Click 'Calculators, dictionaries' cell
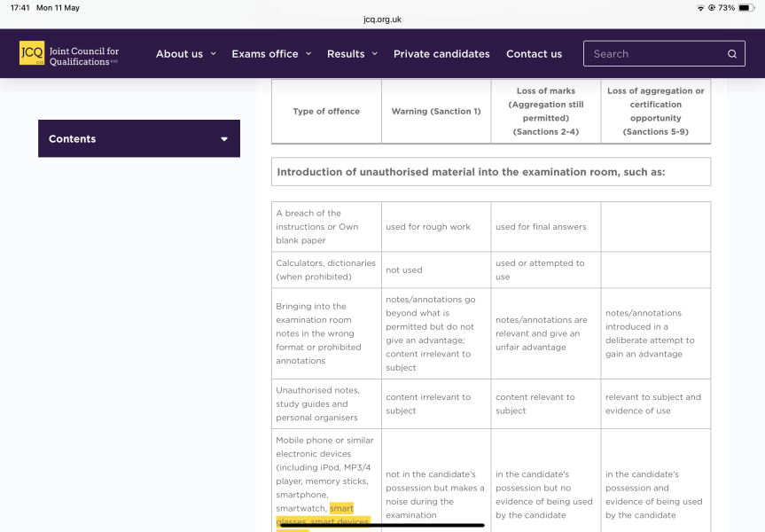The width and height of the screenshot is (765, 532). [x=325, y=270]
